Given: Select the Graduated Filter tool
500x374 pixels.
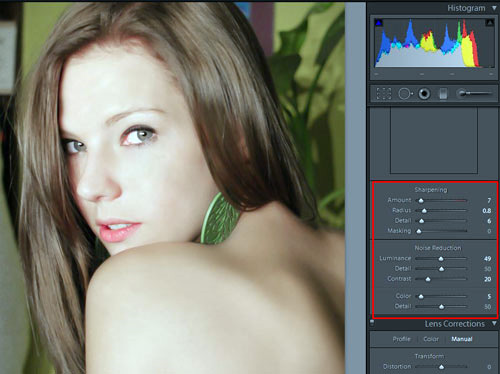Looking at the screenshot, I should 443,94.
